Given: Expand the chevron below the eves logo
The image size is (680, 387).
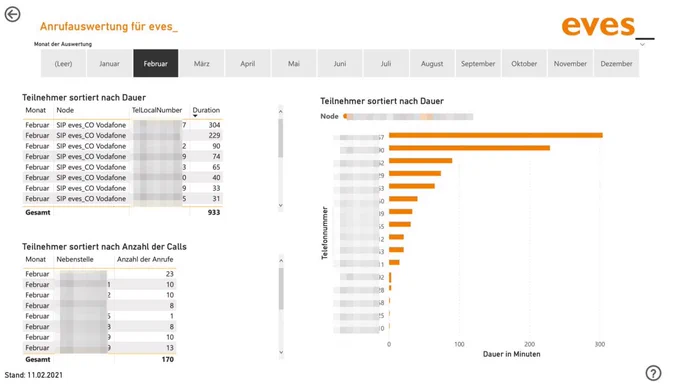Looking at the screenshot, I should pyautogui.click(x=642, y=44).
